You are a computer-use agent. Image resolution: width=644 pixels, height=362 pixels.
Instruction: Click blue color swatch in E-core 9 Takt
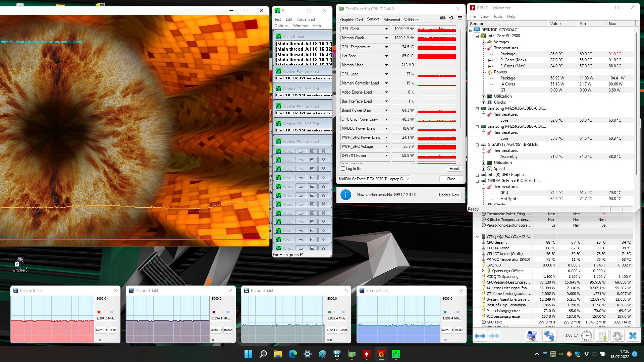click(x=445, y=312)
